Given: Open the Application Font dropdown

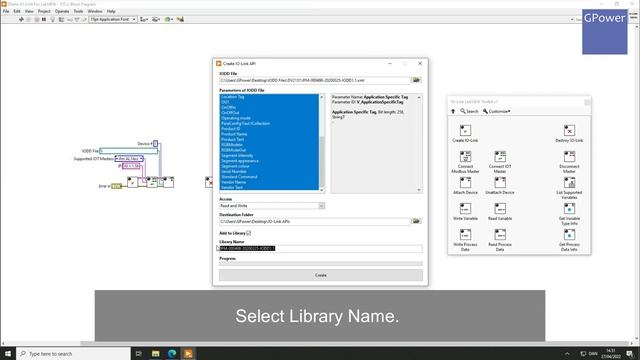Looking at the screenshot, I should [113, 19].
